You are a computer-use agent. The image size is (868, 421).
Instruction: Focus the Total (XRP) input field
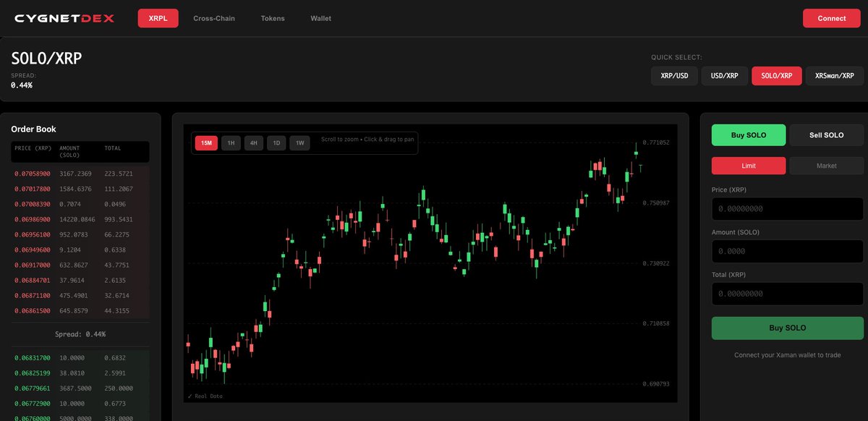[788, 294]
